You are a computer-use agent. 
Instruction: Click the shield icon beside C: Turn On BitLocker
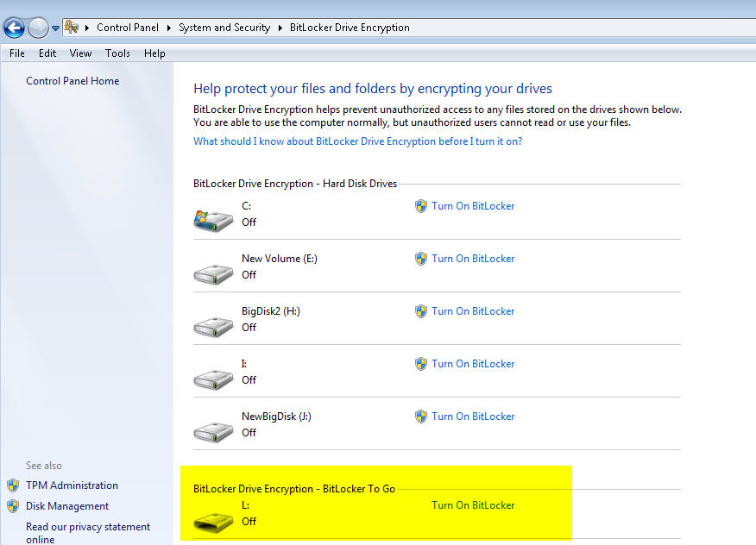(x=421, y=206)
